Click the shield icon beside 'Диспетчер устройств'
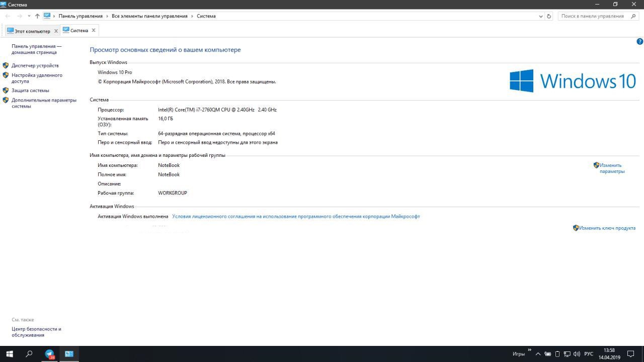644x362 pixels. tap(6, 65)
